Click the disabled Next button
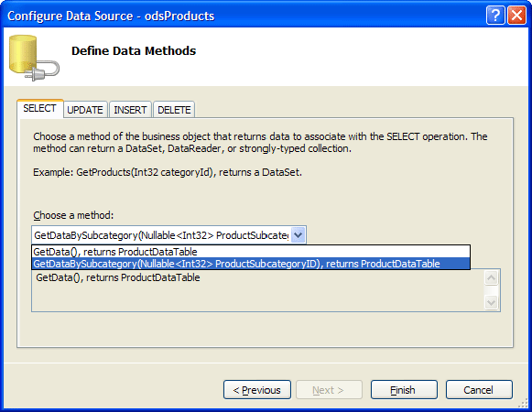 click(x=329, y=390)
